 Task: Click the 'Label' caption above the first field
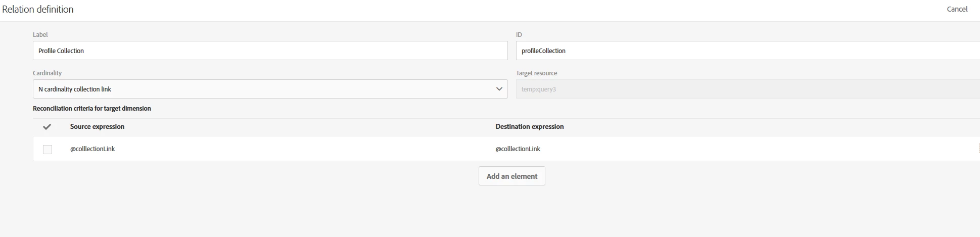click(x=40, y=35)
